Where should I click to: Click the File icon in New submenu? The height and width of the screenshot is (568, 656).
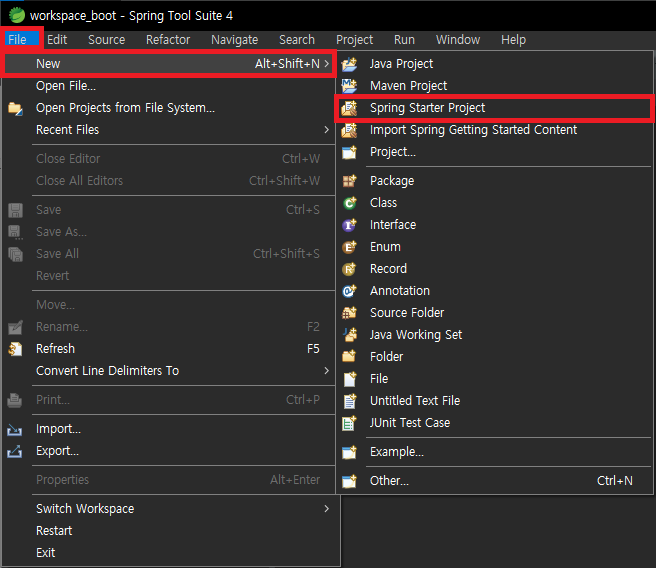pos(349,379)
